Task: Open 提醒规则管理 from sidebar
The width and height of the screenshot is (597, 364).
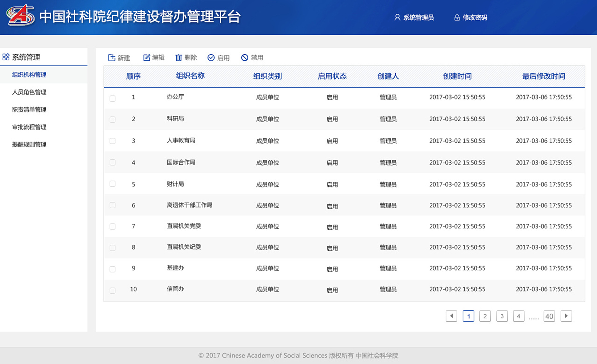Action: click(x=29, y=144)
